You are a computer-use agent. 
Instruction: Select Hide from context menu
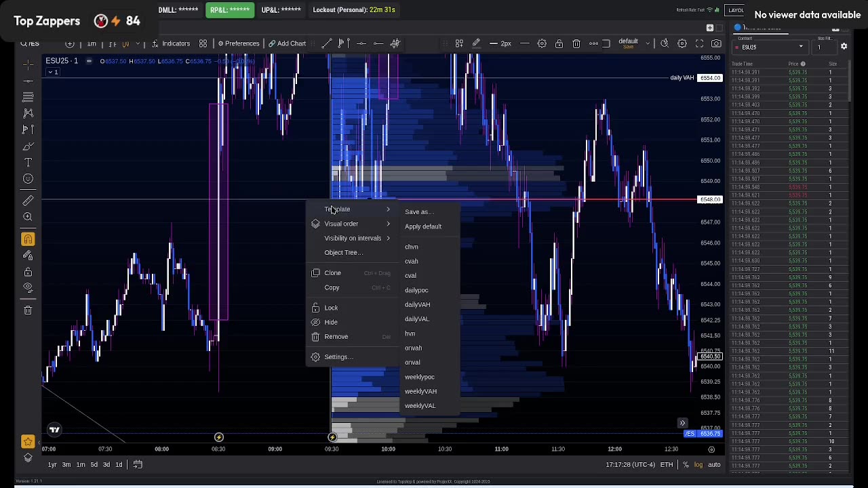click(351, 322)
